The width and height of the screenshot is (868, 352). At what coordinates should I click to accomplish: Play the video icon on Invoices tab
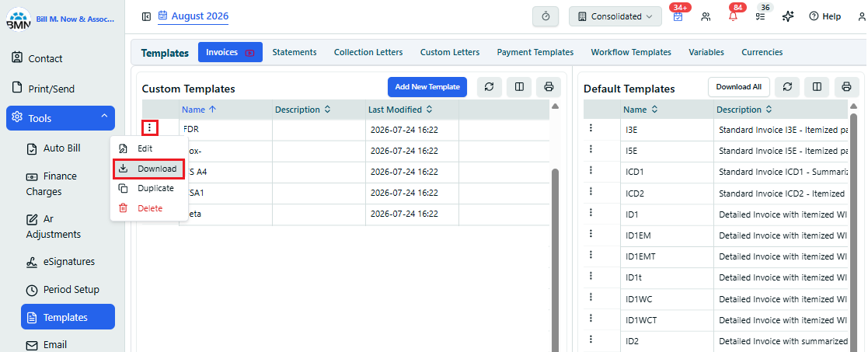(x=249, y=53)
